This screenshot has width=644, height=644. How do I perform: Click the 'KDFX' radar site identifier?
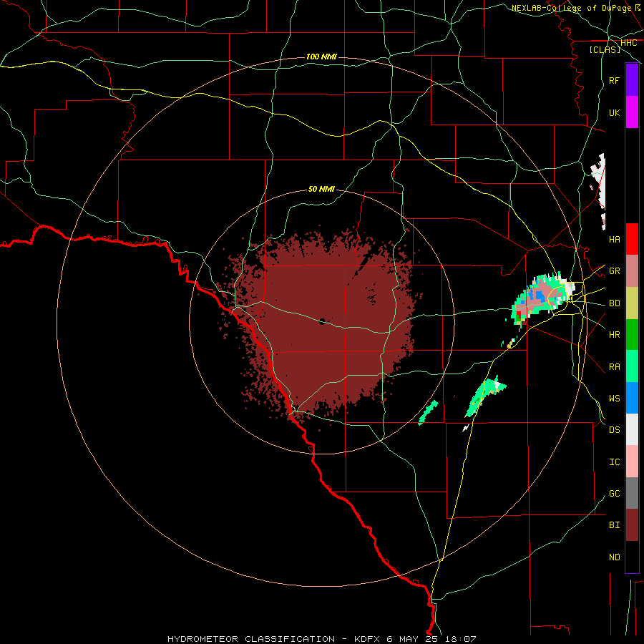click(367, 639)
